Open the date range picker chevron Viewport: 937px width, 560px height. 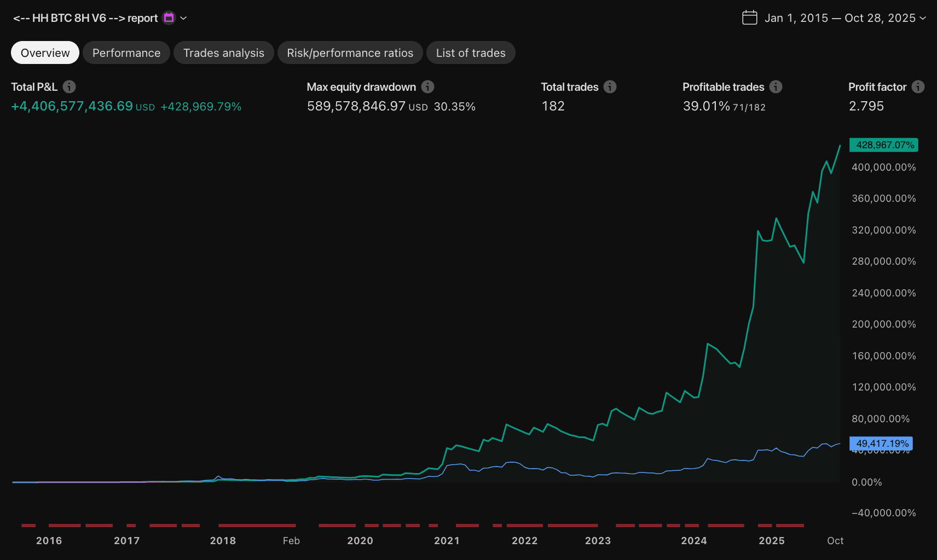924,18
